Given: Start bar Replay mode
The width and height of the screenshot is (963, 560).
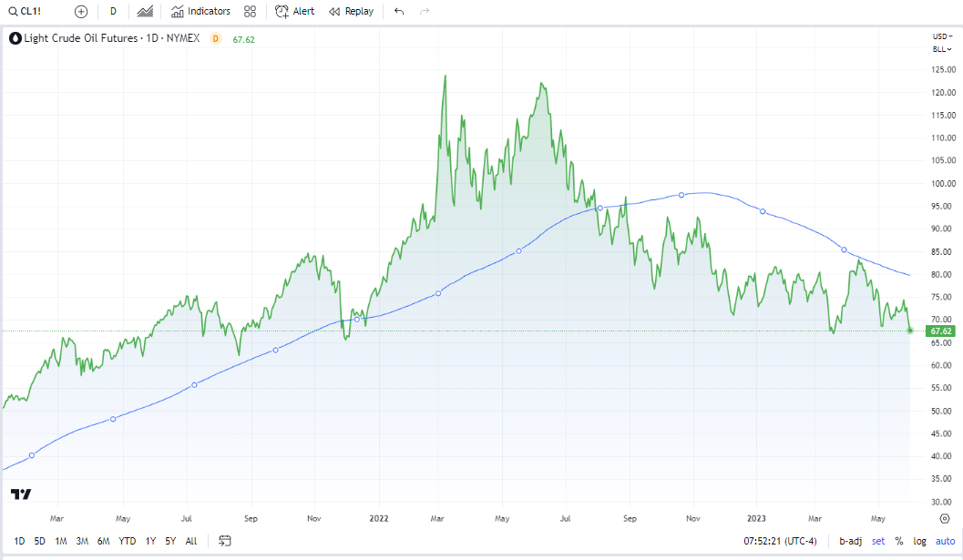Looking at the screenshot, I should click(351, 11).
